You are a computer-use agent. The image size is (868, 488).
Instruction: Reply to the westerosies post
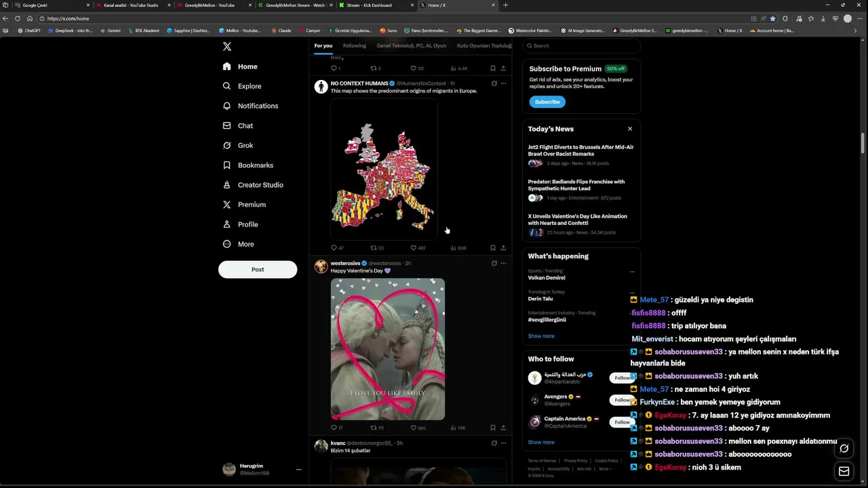[x=336, y=428]
